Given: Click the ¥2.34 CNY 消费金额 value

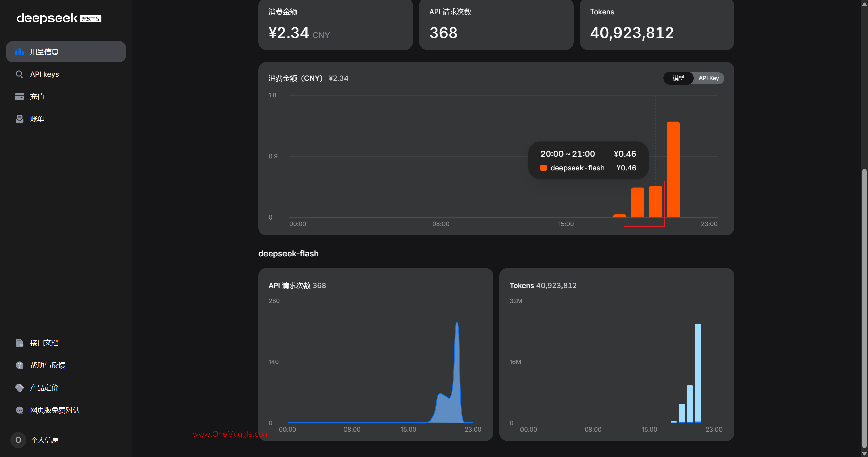Looking at the screenshot, I should tap(299, 33).
